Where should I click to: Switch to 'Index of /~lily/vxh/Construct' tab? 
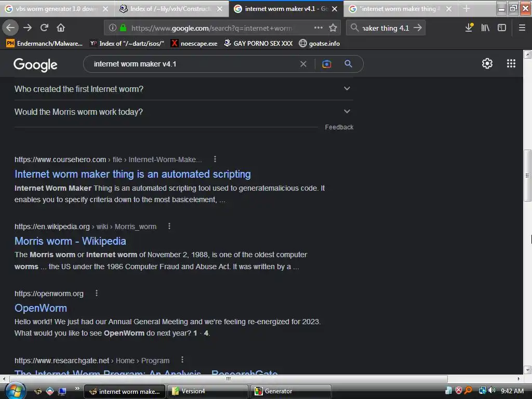tap(170, 9)
